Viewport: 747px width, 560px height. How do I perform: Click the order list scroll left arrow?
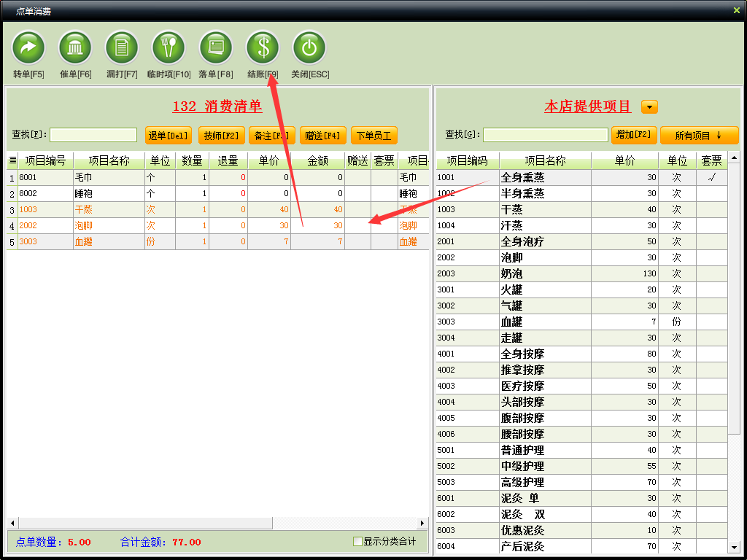[x=12, y=523]
